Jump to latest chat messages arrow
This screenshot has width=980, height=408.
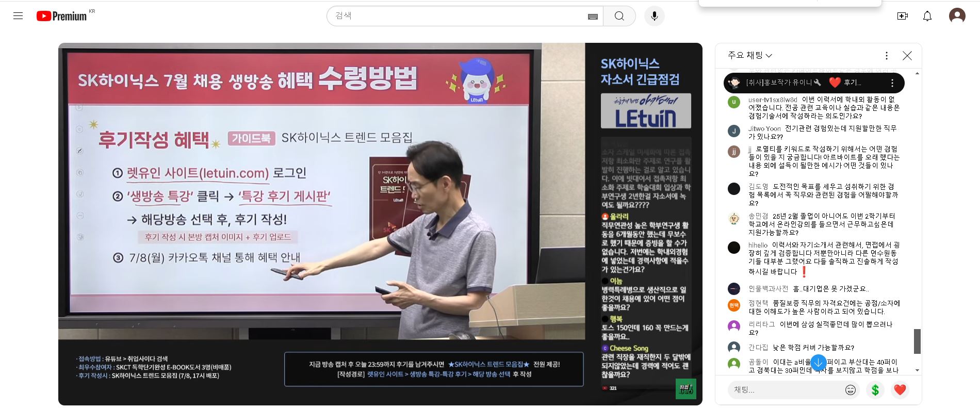click(819, 362)
